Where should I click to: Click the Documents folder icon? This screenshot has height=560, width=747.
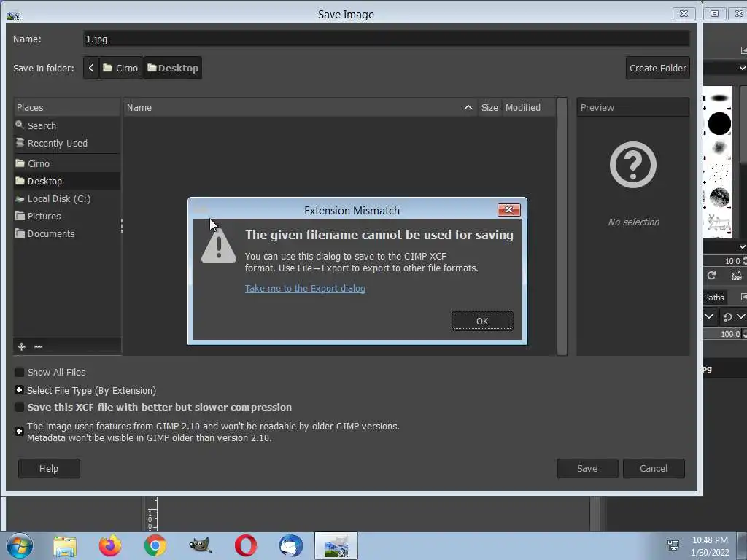[x=20, y=233]
